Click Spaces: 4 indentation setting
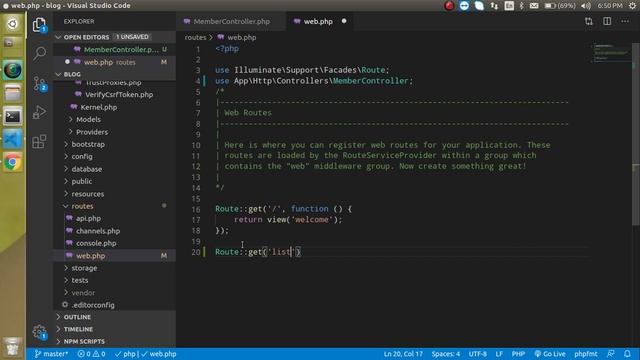This screenshot has width=640, height=360. point(446,354)
